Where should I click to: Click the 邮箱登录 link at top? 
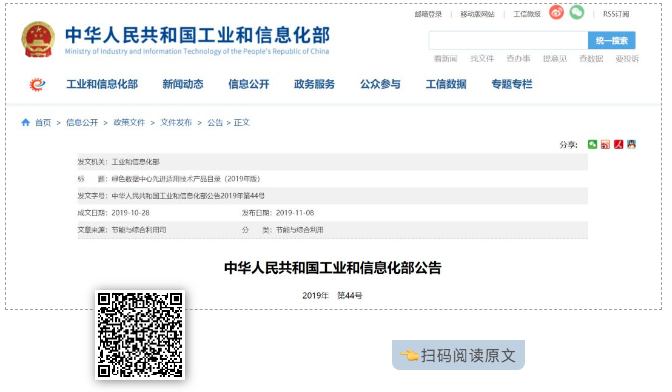[428, 14]
